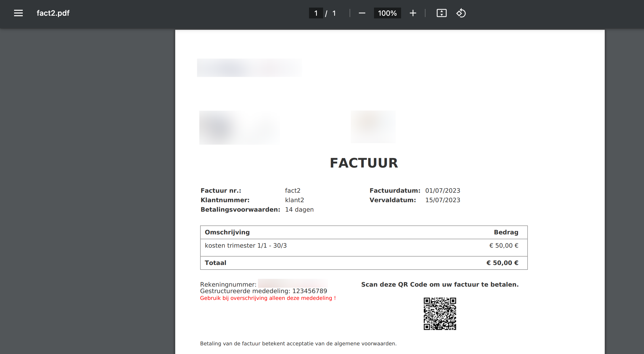The width and height of the screenshot is (644, 354).
Task: Click the red transfer warning text
Action: (268, 298)
